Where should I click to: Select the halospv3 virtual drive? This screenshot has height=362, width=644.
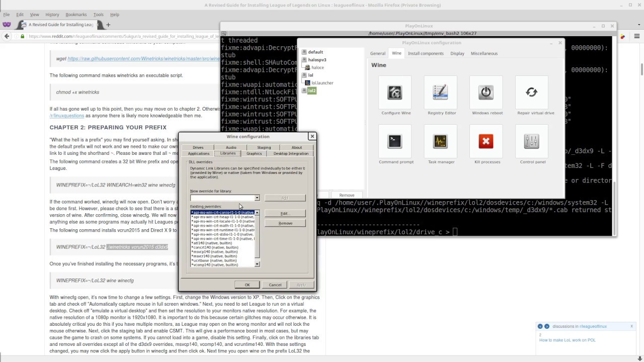[x=317, y=60]
